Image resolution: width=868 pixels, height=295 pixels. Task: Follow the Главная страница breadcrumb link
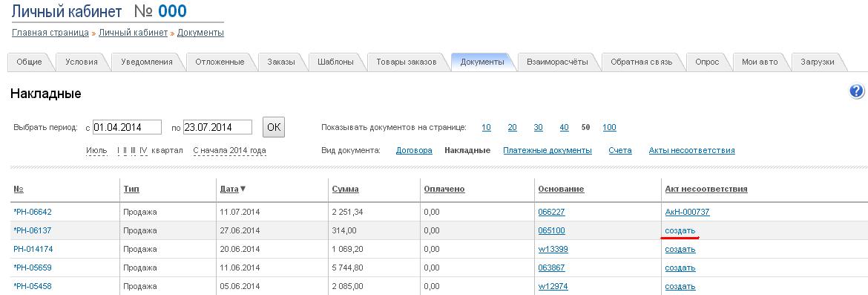tap(50, 33)
